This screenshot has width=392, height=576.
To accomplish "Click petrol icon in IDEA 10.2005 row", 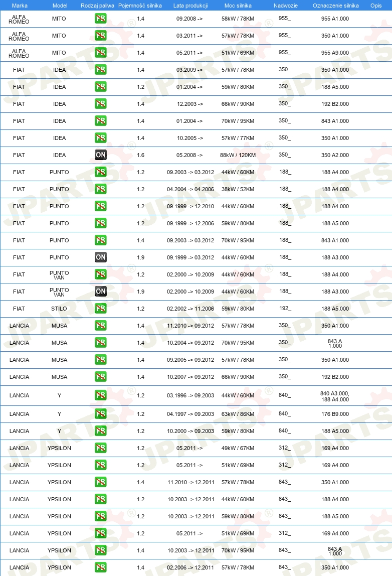I will (101, 138).
